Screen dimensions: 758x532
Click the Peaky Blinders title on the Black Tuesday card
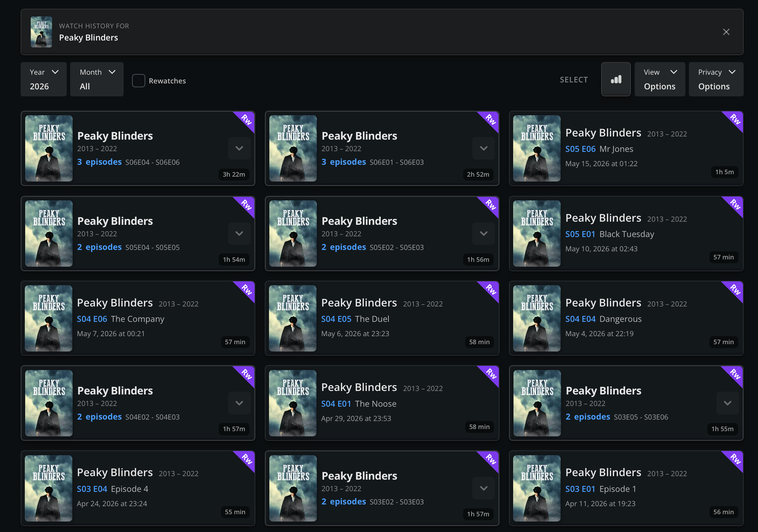[603, 218]
